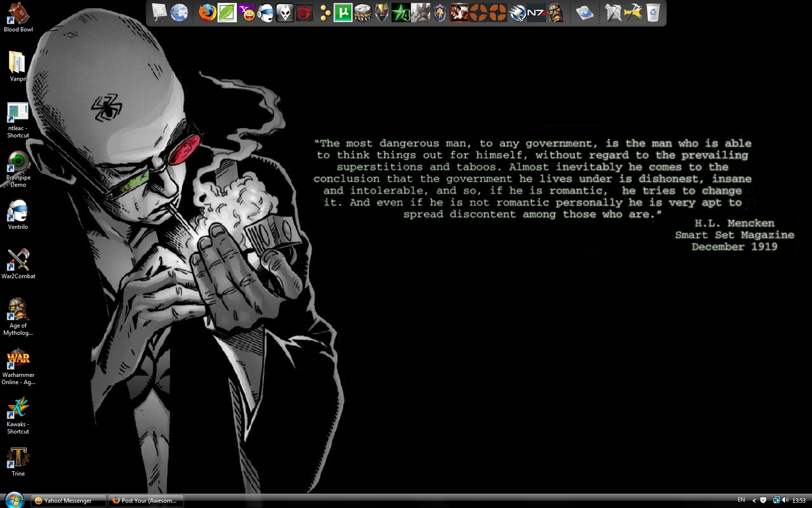
Task: Open the three yellow dots dock icon
Action: 324,13
